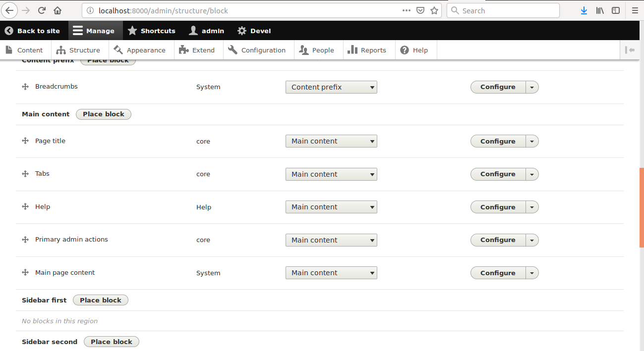Image resolution: width=644 pixels, height=351 pixels.
Task: Expand the Configure dropdown for Main page content
Action: tap(531, 273)
